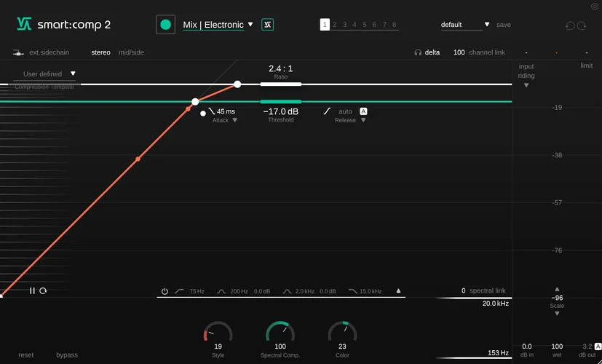The width and height of the screenshot is (602, 364).
Task: Pause the level display with pause icon
Action: tap(32, 290)
